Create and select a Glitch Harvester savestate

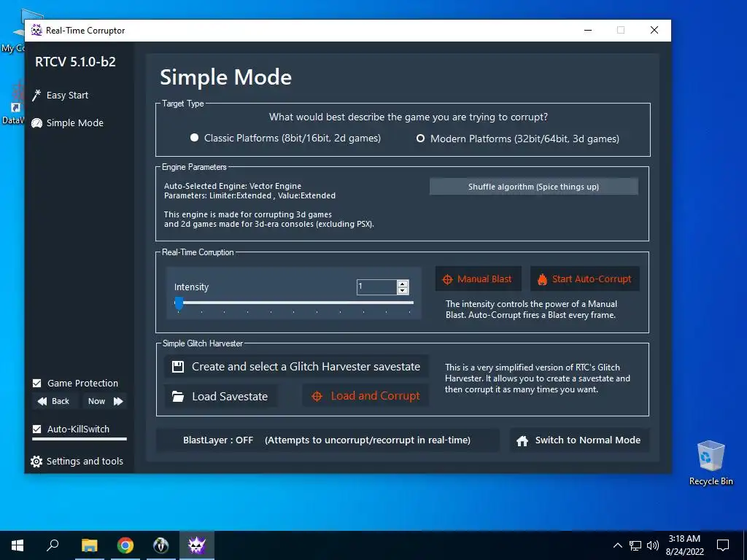[x=296, y=367]
